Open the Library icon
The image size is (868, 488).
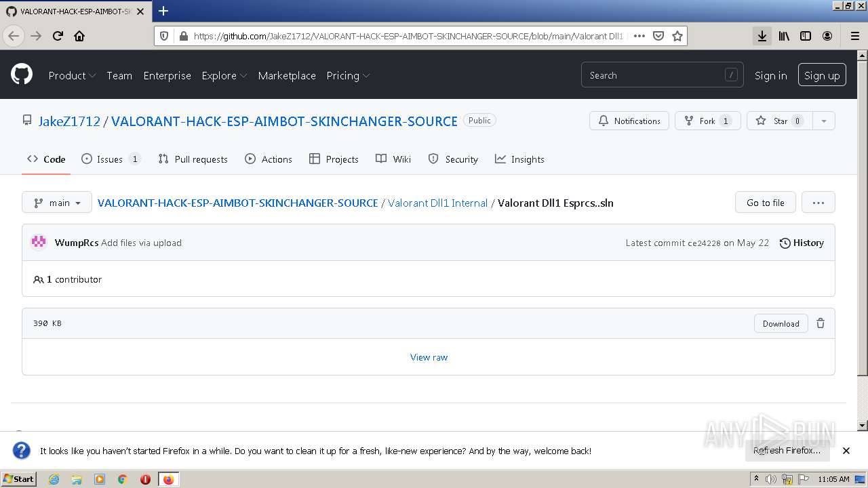pos(784,36)
